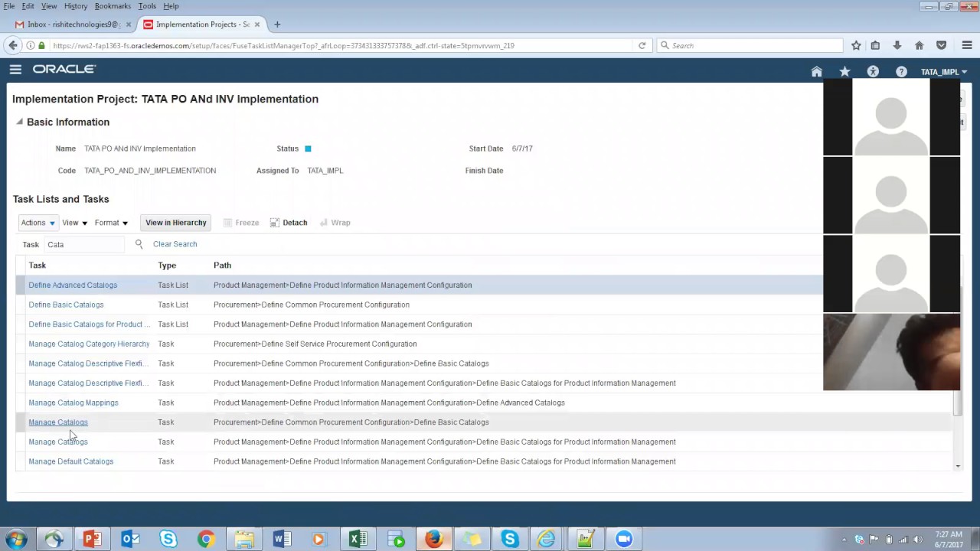Click Firefox back arrow button
This screenshot has width=980, height=551.
tap(13, 45)
